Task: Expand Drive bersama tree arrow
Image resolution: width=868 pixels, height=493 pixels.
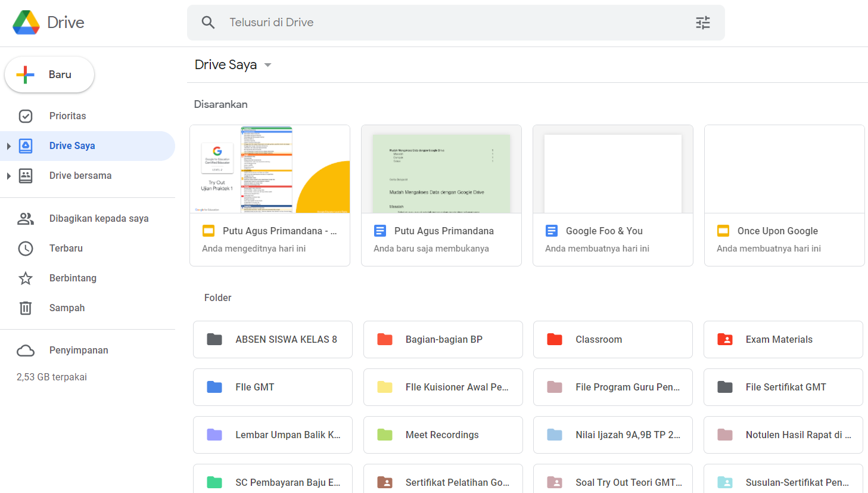Action: click(x=8, y=176)
